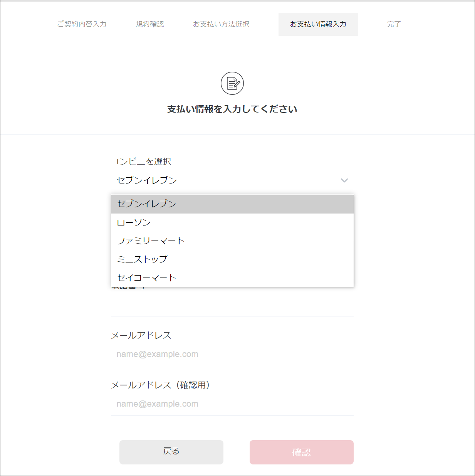Click the メールアドレス（確認用） label text
This screenshot has width=475, height=476.
[160, 385]
